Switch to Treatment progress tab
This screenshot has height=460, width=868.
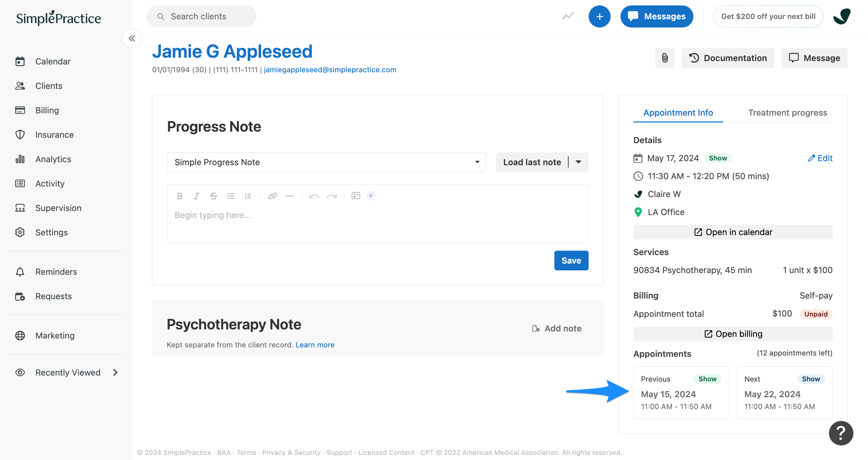coord(788,113)
